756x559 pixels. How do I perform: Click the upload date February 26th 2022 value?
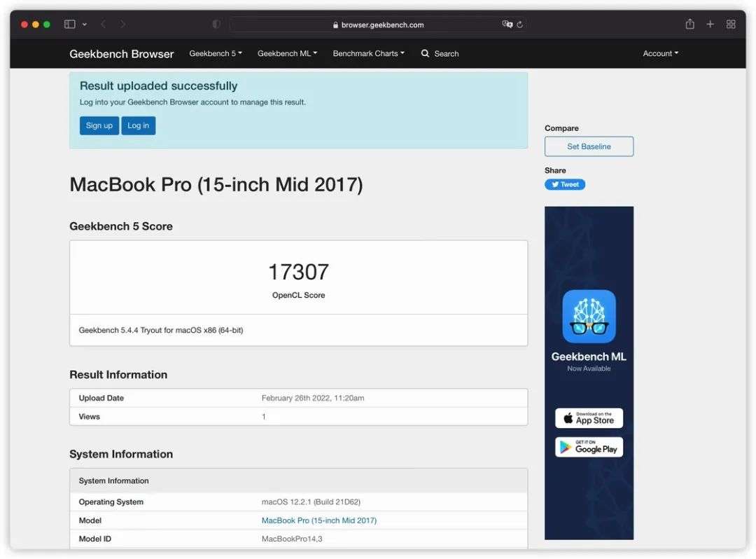(x=313, y=398)
